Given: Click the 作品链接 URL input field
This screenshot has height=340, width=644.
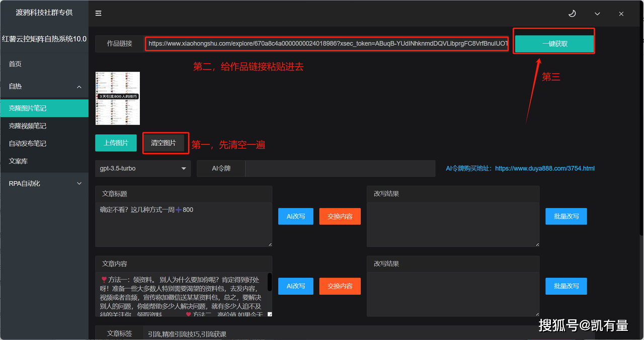Looking at the screenshot, I should pyautogui.click(x=327, y=44).
